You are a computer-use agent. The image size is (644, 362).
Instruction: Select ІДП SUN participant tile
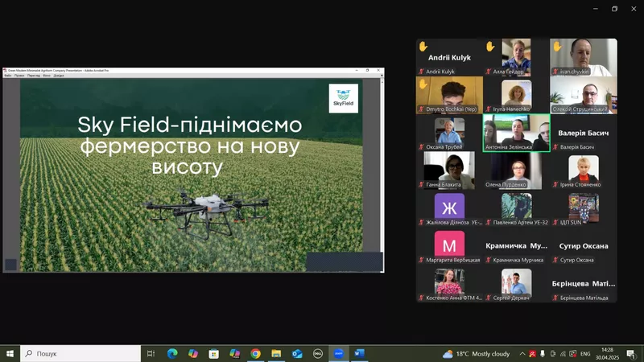[x=583, y=208]
